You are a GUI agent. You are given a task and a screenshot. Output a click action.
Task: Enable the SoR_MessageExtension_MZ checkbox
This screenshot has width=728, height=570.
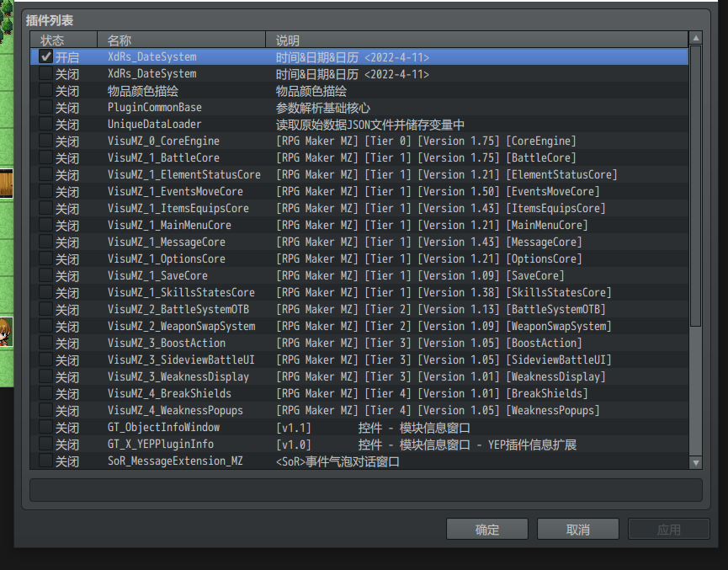coord(46,461)
